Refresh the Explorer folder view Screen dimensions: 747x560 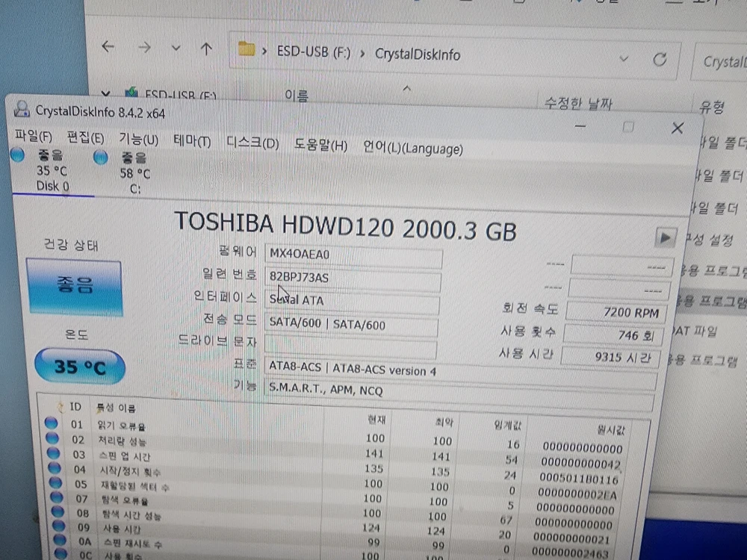[x=660, y=60]
